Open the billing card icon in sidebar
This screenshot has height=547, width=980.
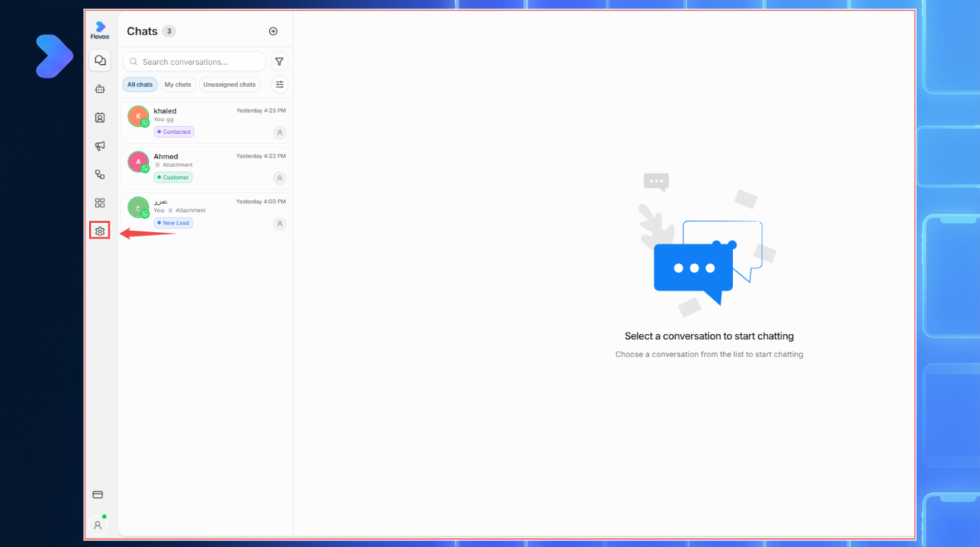pyautogui.click(x=98, y=494)
